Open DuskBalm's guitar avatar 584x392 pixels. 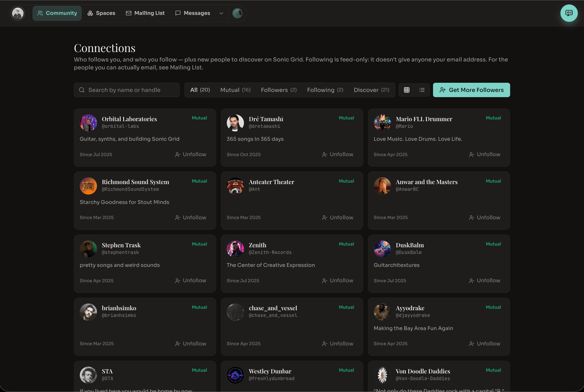(x=382, y=249)
